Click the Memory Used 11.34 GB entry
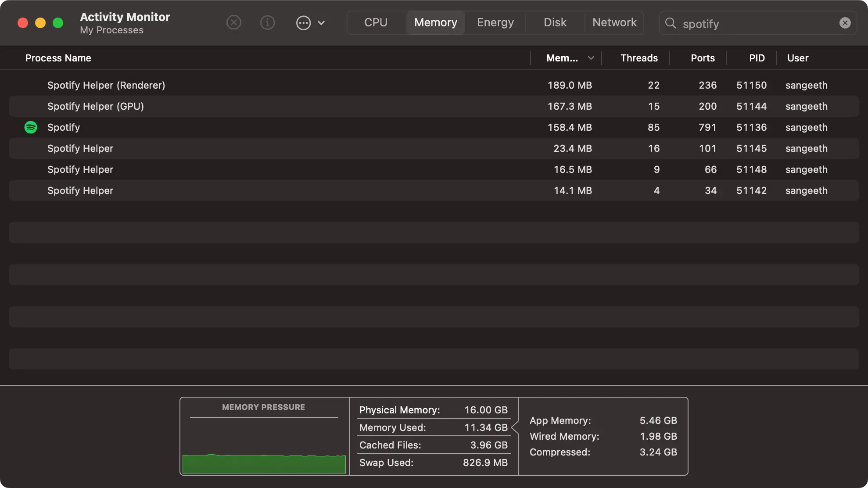The image size is (868, 488). pos(434,427)
